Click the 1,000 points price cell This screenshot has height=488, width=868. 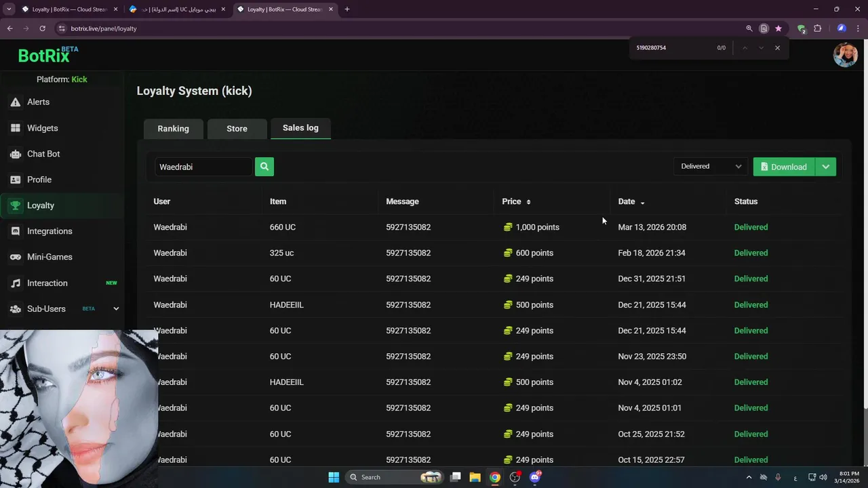(x=531, y=227)
